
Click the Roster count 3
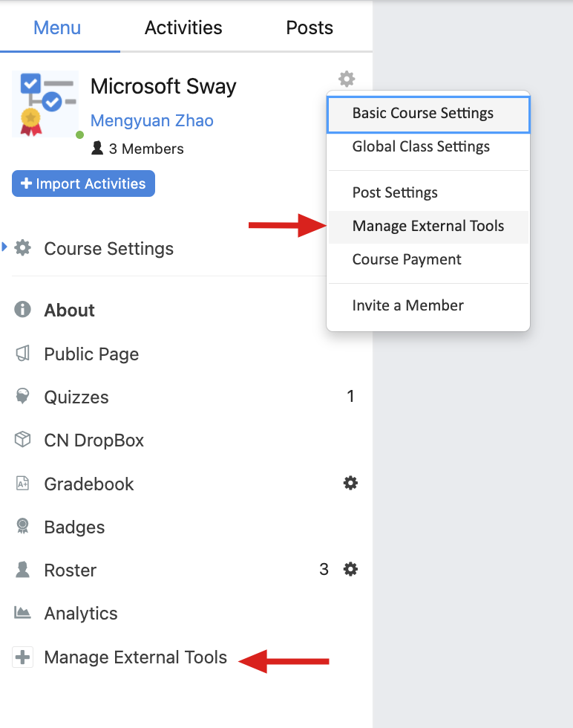324,569
